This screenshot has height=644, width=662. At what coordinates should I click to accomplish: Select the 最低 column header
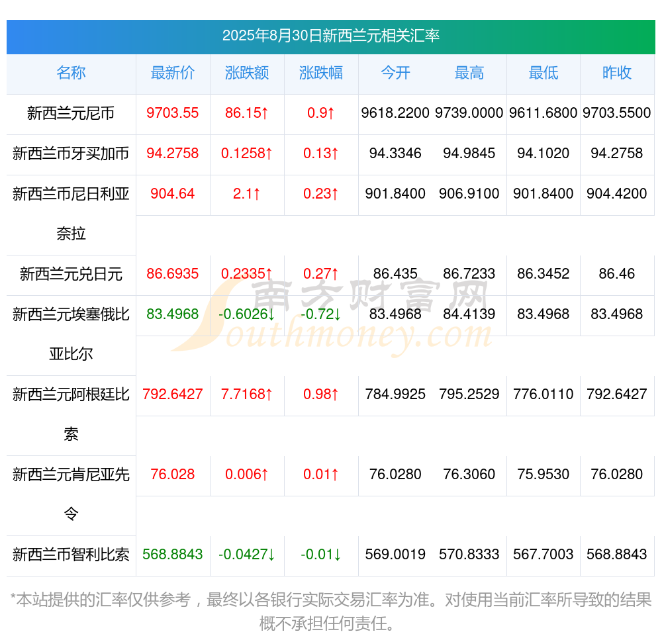click(544, 73)
